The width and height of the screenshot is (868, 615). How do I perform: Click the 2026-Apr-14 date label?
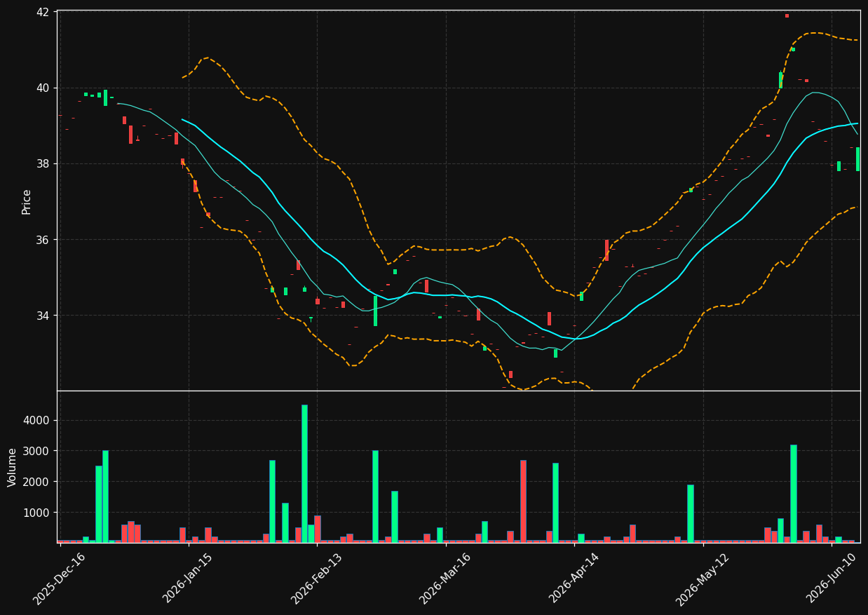(x=574, y=578)
